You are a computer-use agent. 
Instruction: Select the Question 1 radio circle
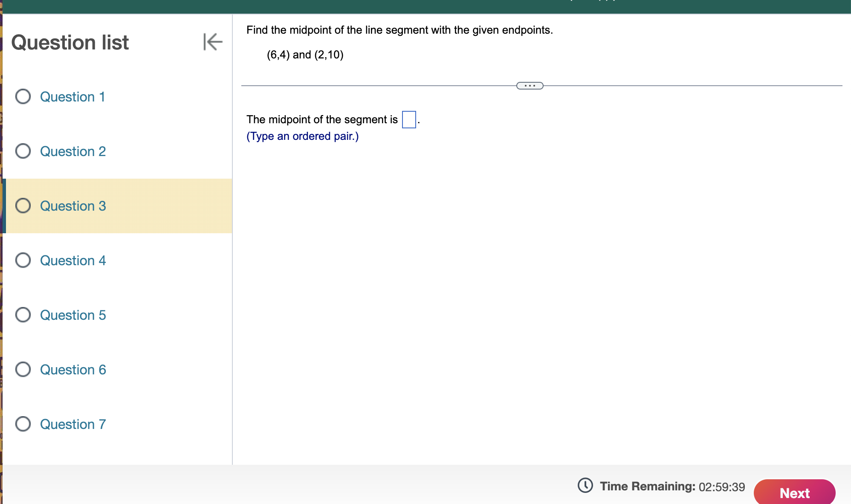click(23, 96)
